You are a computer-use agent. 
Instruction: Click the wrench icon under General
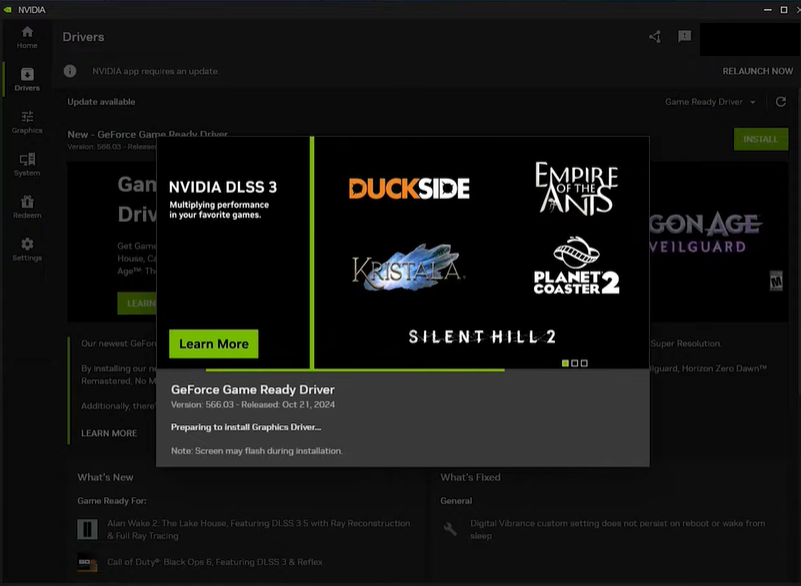click(450, 529)
